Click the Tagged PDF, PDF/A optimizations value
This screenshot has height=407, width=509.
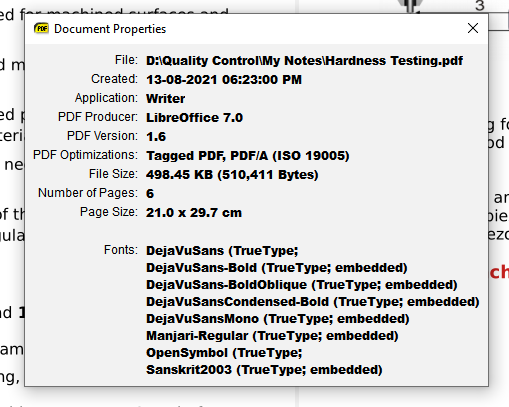pos(248,156)
